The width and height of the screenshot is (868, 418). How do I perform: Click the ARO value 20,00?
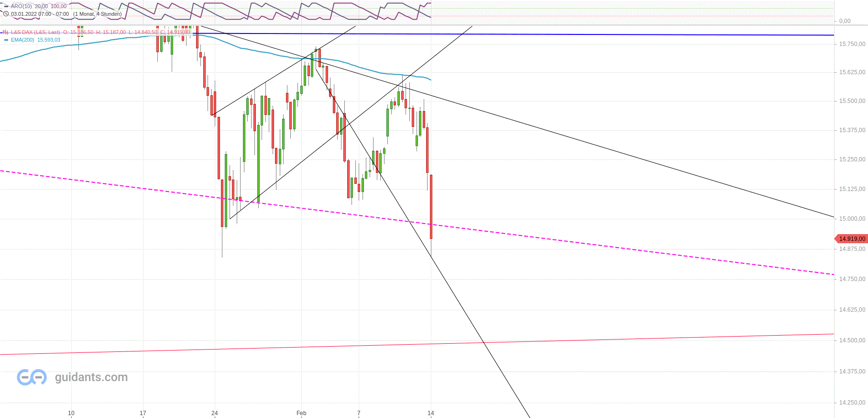click(x=41, y=7)
